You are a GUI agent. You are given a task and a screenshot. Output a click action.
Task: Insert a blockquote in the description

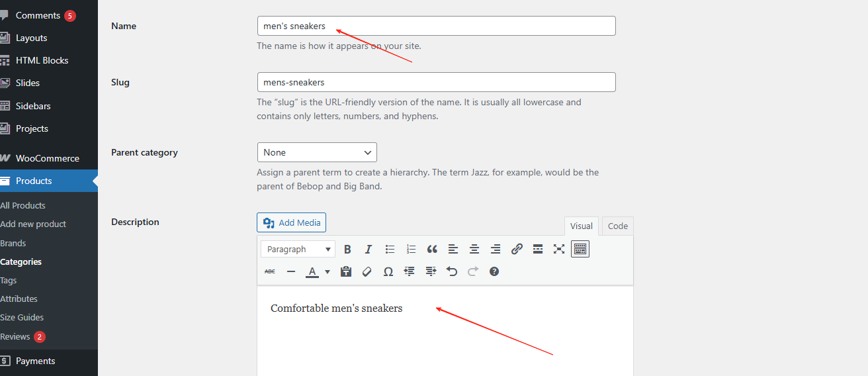pyautogui.click(x=432, y=250)
